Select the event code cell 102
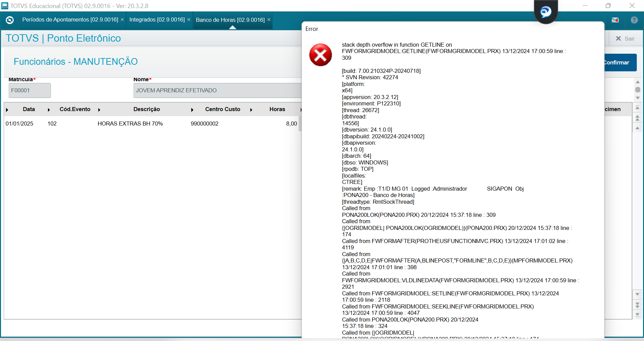 tap(52, 124)
